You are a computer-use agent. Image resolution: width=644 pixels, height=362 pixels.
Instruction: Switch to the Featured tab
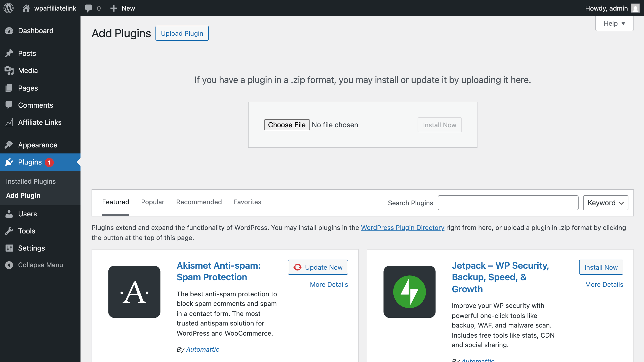(115, 202)
